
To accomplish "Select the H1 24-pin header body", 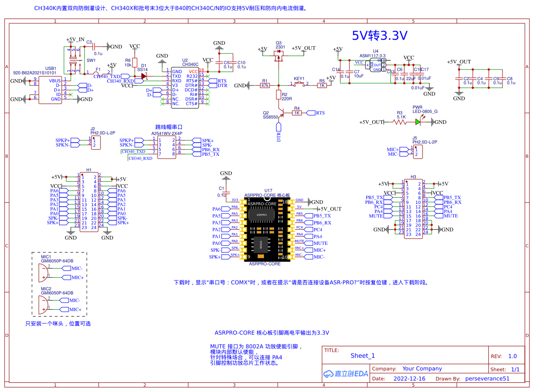I will point(89,202).
